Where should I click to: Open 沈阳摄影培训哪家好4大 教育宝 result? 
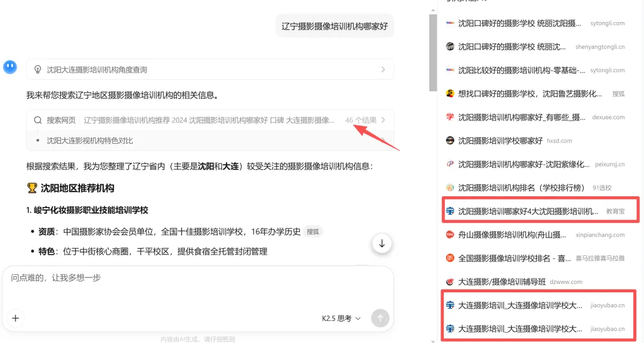tap(535, 211)
